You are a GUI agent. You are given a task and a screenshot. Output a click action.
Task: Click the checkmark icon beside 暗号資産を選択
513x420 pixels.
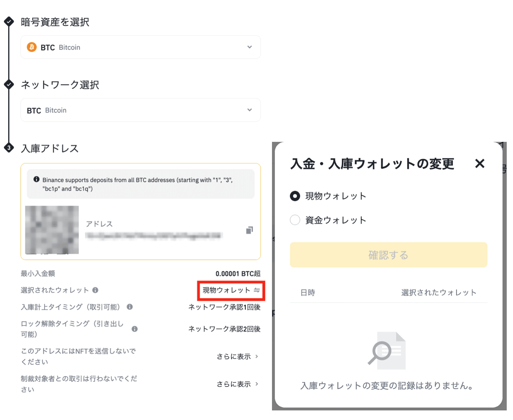(8, 22)
